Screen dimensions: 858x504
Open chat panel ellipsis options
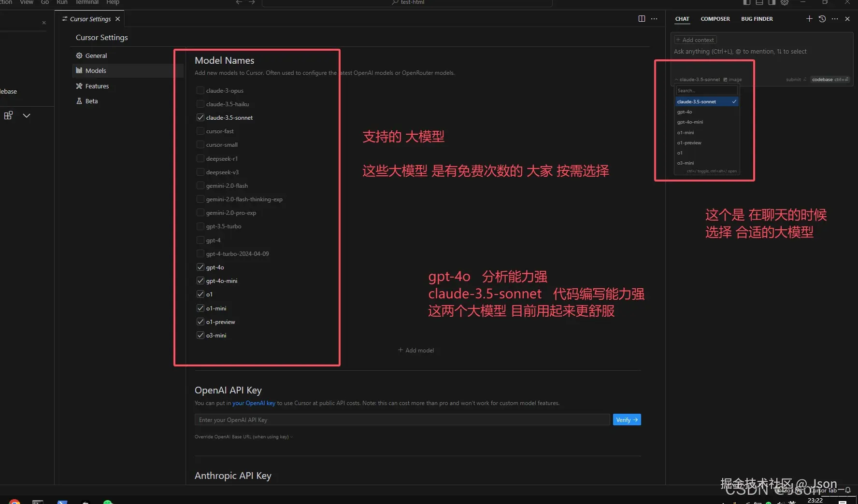click(835, 19)
